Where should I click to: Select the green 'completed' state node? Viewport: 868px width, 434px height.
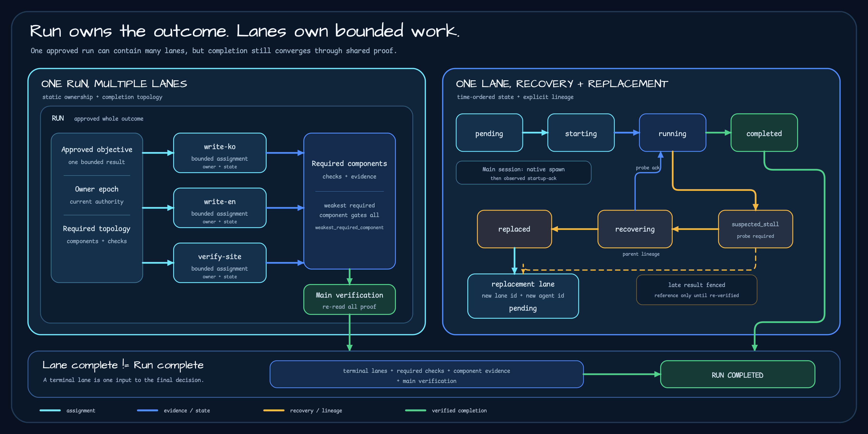coord(764,133)
